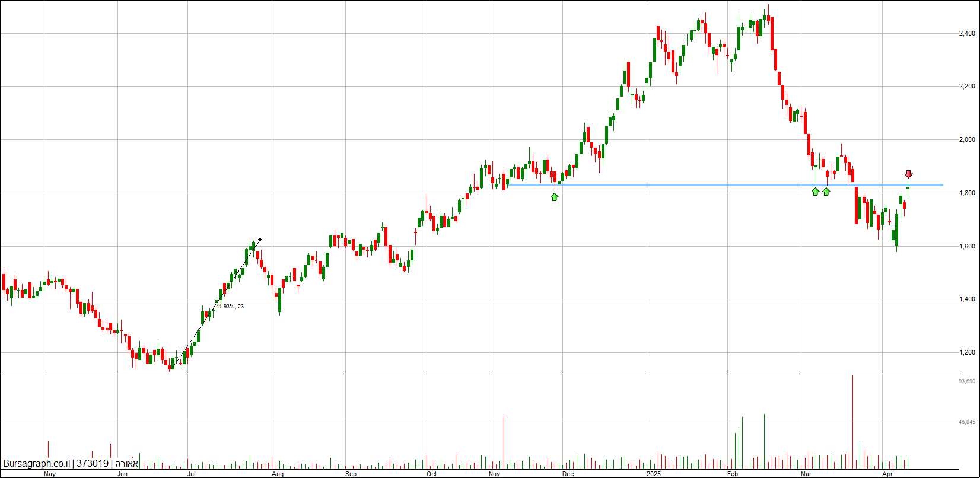Click the green up arrow near December
980x478 pixels.
[554, 196]
